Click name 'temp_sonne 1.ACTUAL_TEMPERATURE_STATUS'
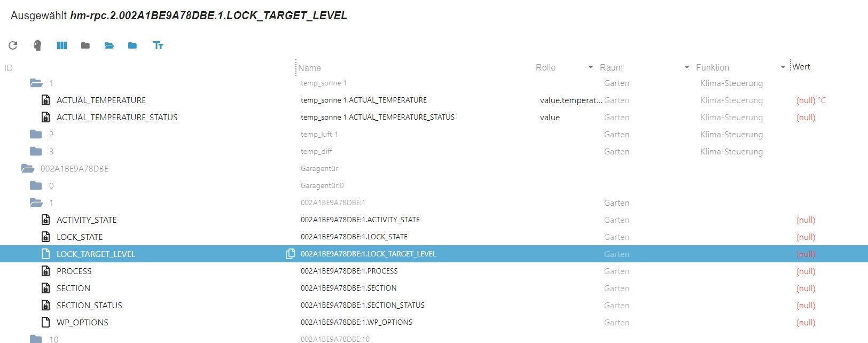This screenshot has width=868, height=343. (x=378, y=117)
